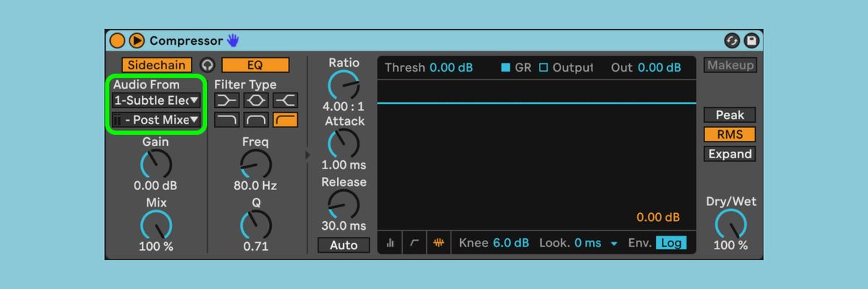Click the hot-swap preset icon
The width and height of the screenshot is (868, 289).
(x=732, y=41)
